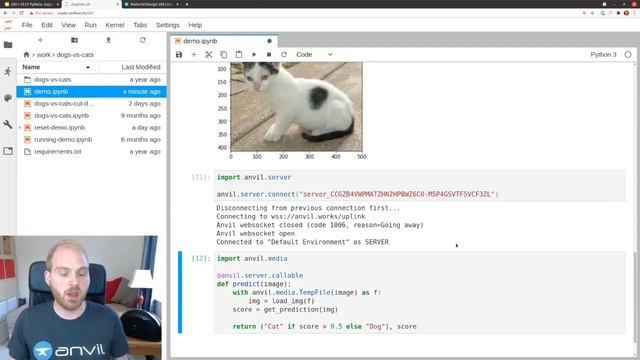
Task: Open the File menu
Action: tap(27, 25)
